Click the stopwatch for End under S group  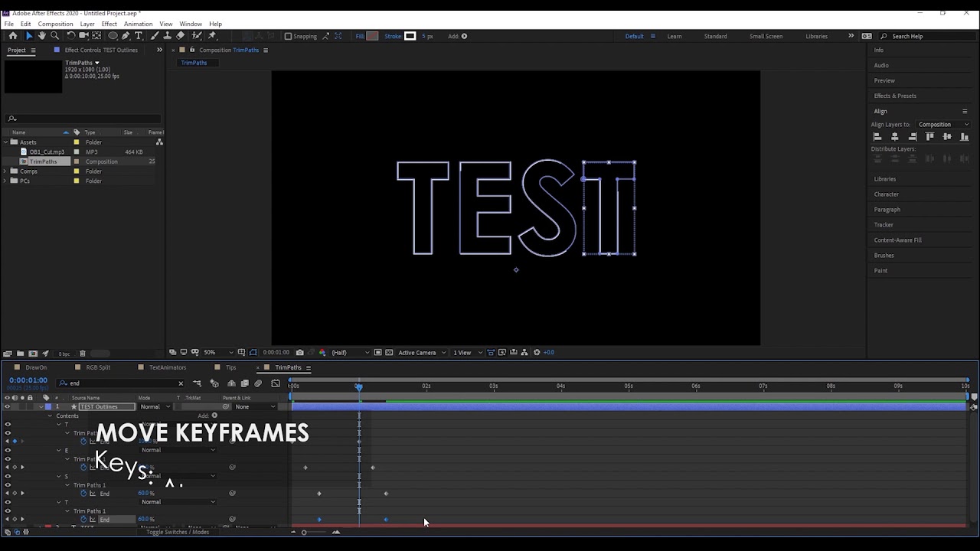pyautogui.click(x=83, y=494)
